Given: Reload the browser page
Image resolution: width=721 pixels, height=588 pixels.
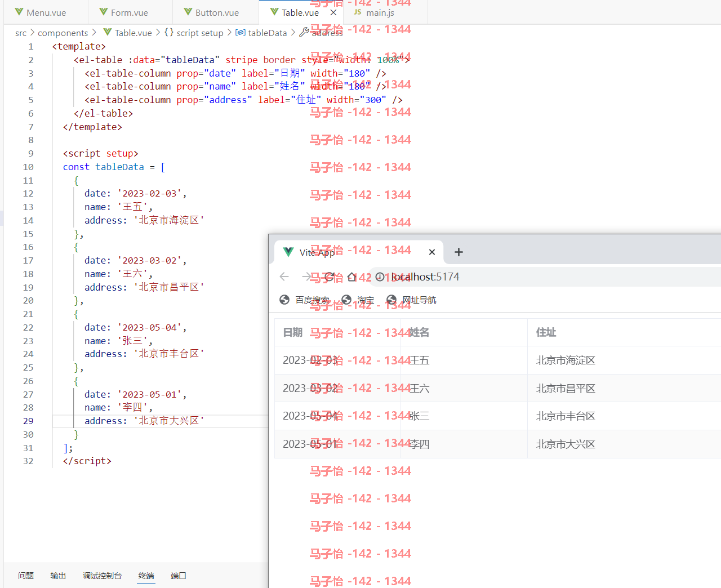Looking at the screenshot, I should 330,277.
